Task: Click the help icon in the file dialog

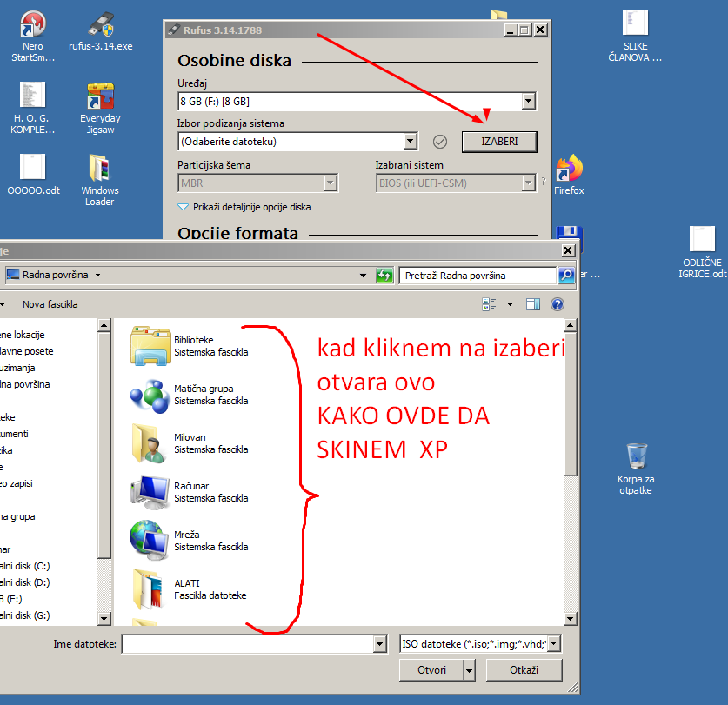Action: pos(558,304)
